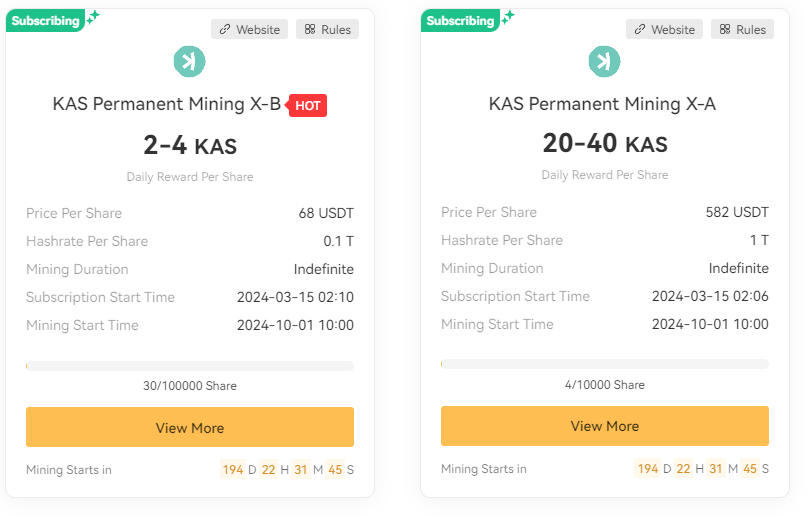Click the X-A share progress bar

(x=605, y=365)
